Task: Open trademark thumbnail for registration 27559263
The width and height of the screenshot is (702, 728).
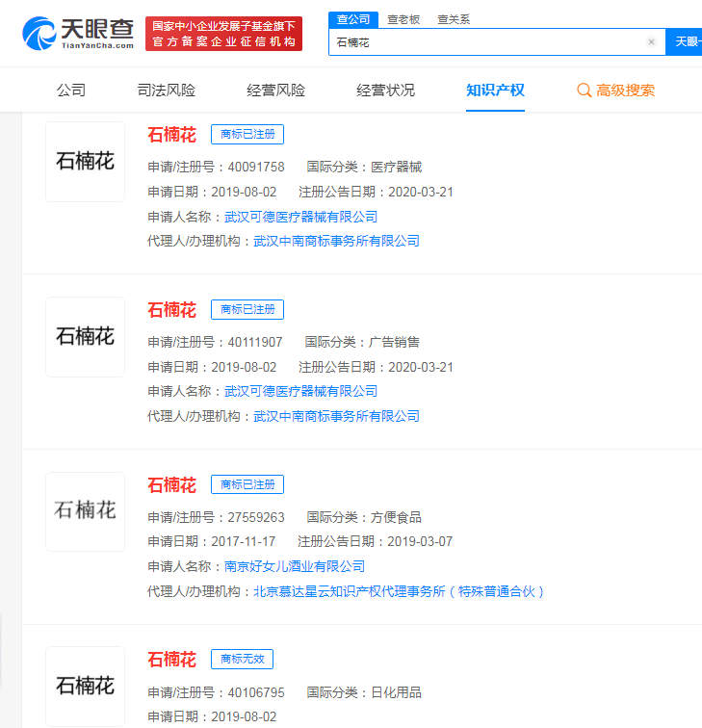Action: (85, 511)
